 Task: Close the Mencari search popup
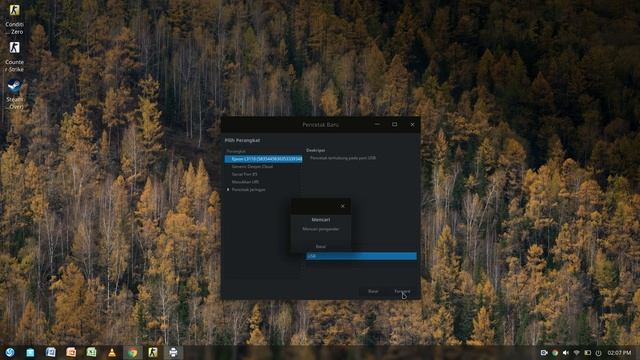pyautogui.click(x=343, y=206)
